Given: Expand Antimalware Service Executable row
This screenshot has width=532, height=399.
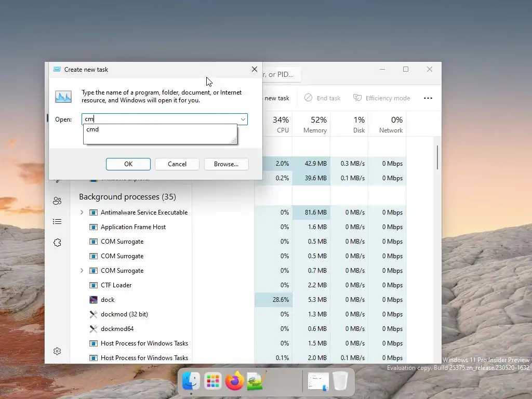Looking at the screenshot, I should [x=82, y=212].
